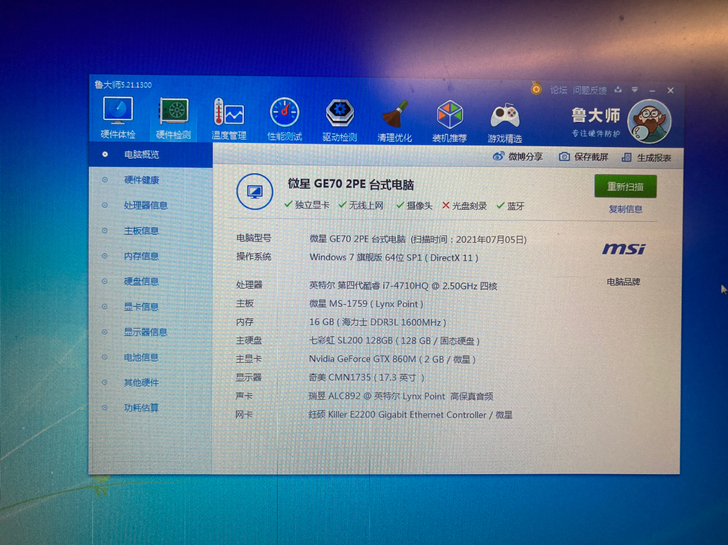Click the 摄像头 check indicator
This screenshot has height=545, width=728.
point(414,205)
